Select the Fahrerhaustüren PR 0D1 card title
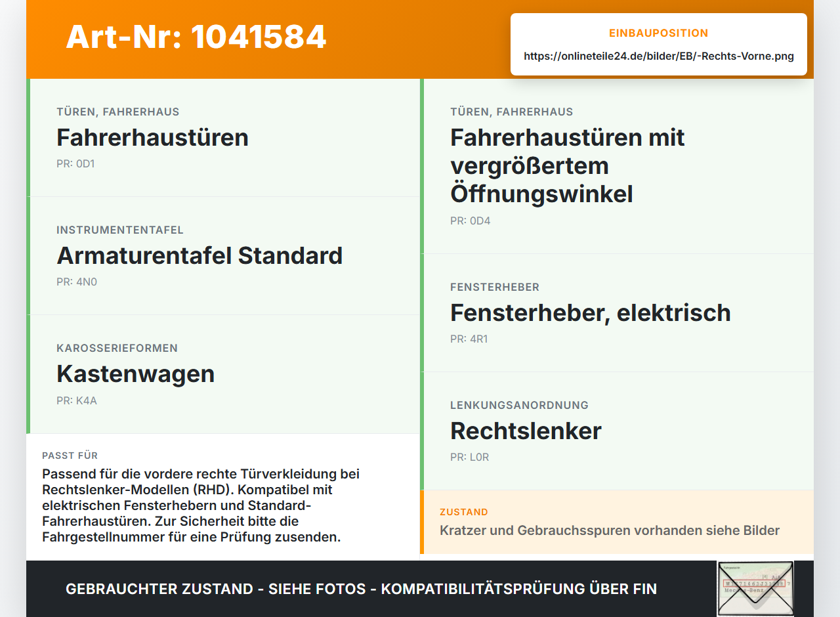Image resolution: width=840 pixels, height=617 pixels. pos(152,137)
